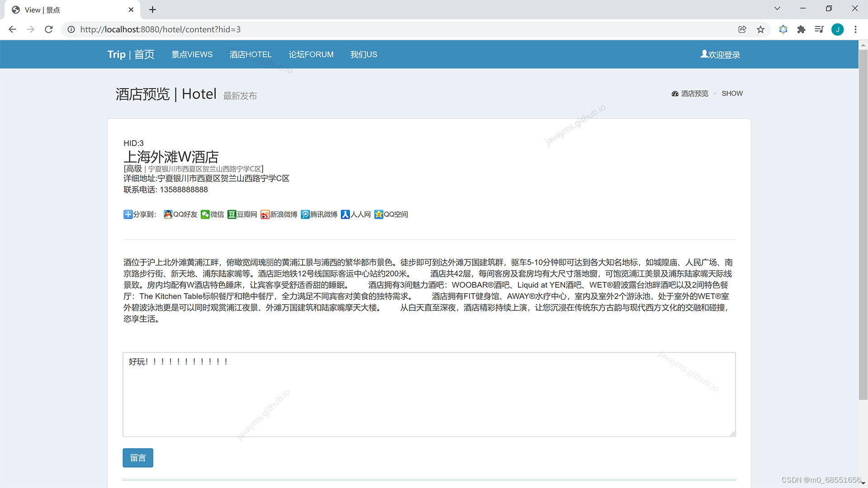Open the media control playlist icon

tap(819, 29)
